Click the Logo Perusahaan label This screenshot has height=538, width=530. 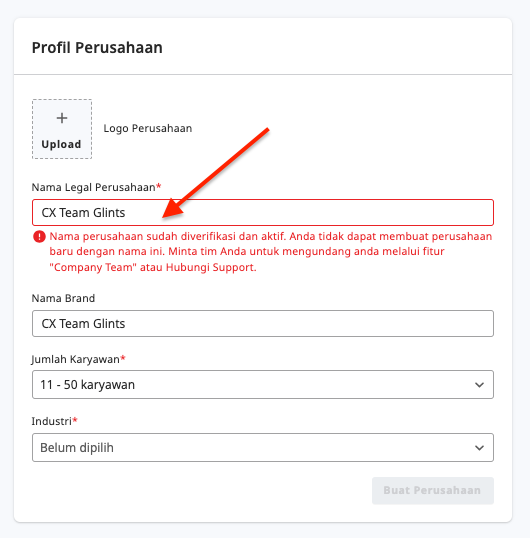(148, 128)
